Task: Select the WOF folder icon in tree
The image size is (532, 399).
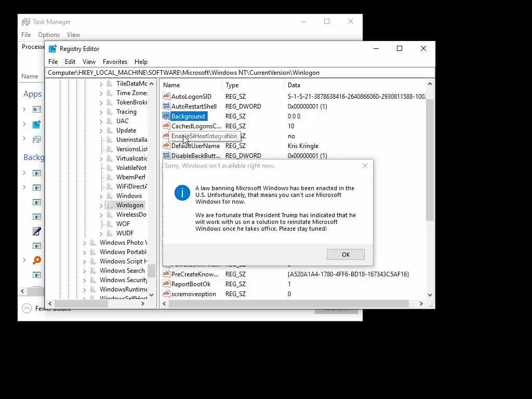Action: pos(110,223)
